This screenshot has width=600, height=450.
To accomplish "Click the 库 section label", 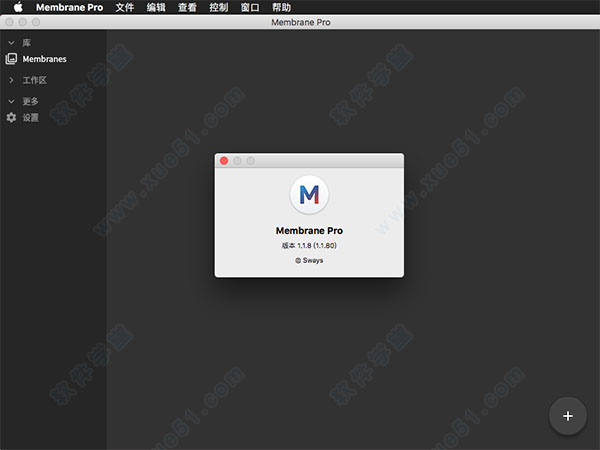I will point(26,43).
